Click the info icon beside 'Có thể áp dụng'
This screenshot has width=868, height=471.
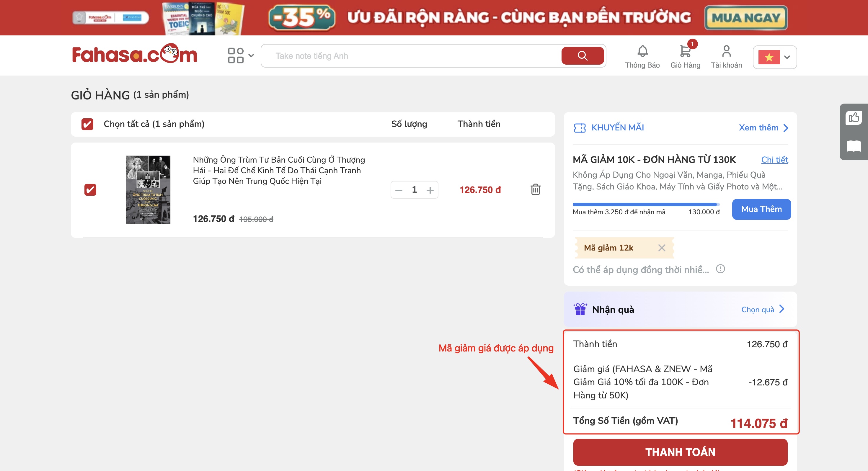(720, 269)
